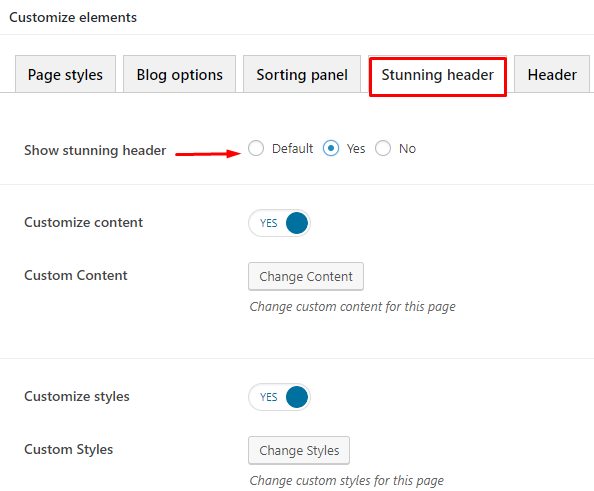Click the blue knob of Customize content toggle
Screen dimensions: 594x491
click(297, 223)
